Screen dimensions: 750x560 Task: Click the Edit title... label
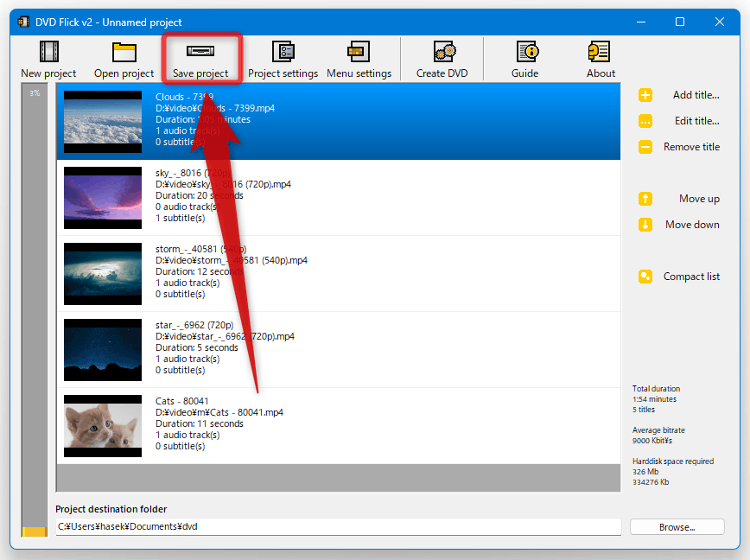[697, 121]
